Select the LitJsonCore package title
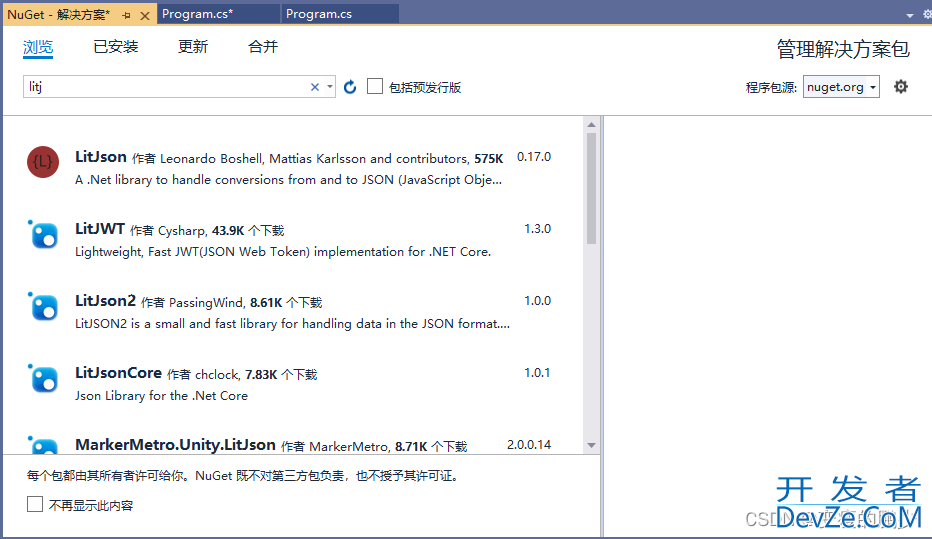Screen dimensions: 932x539 [118, 373]
